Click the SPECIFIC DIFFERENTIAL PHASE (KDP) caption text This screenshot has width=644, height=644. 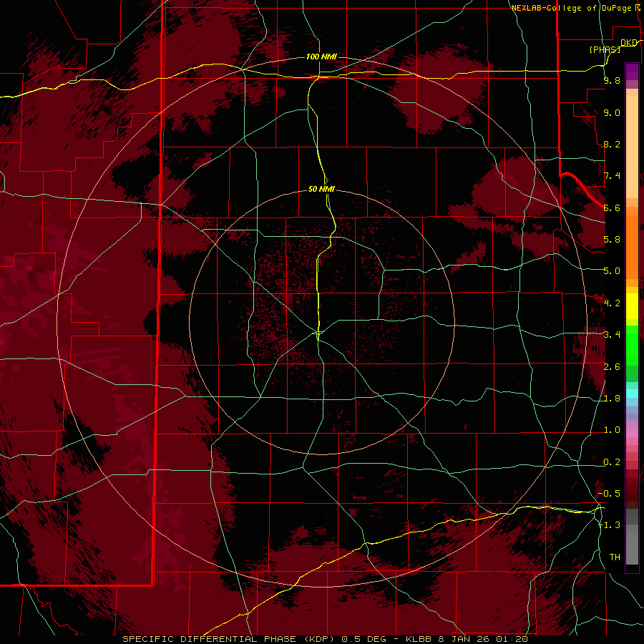click(x=228, y=639)
